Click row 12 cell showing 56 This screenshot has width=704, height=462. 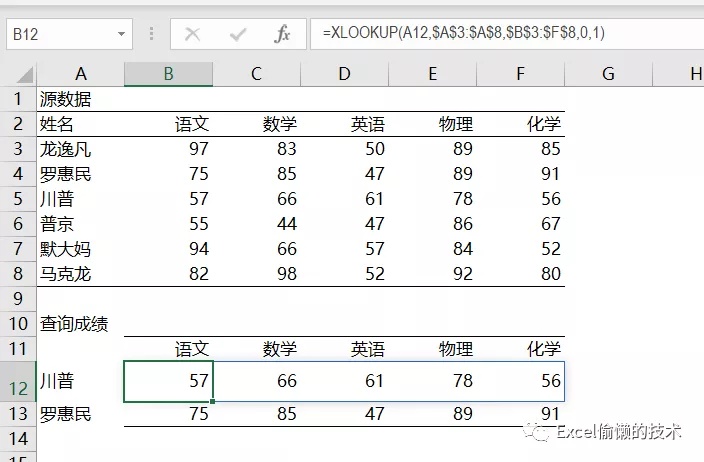(520, 381)
